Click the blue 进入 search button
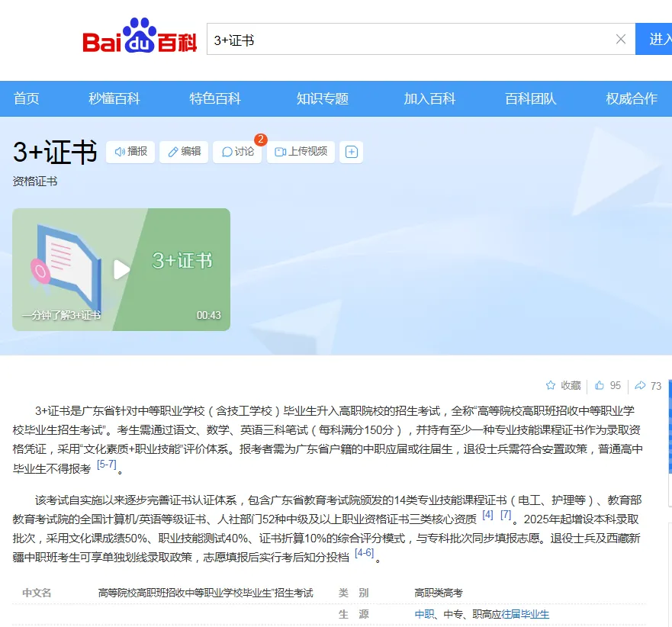Screen dimensions: 672x627 coord(654,39)
